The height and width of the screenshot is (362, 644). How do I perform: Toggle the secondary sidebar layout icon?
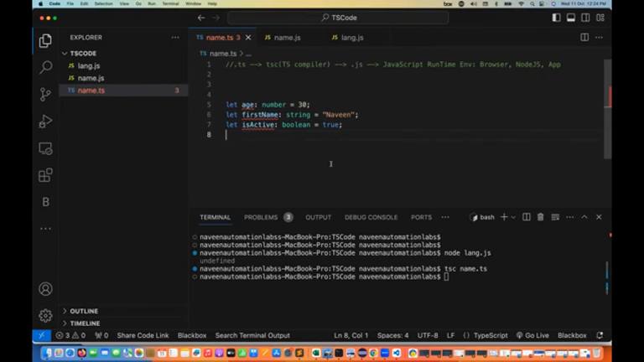tap(585, 18)
